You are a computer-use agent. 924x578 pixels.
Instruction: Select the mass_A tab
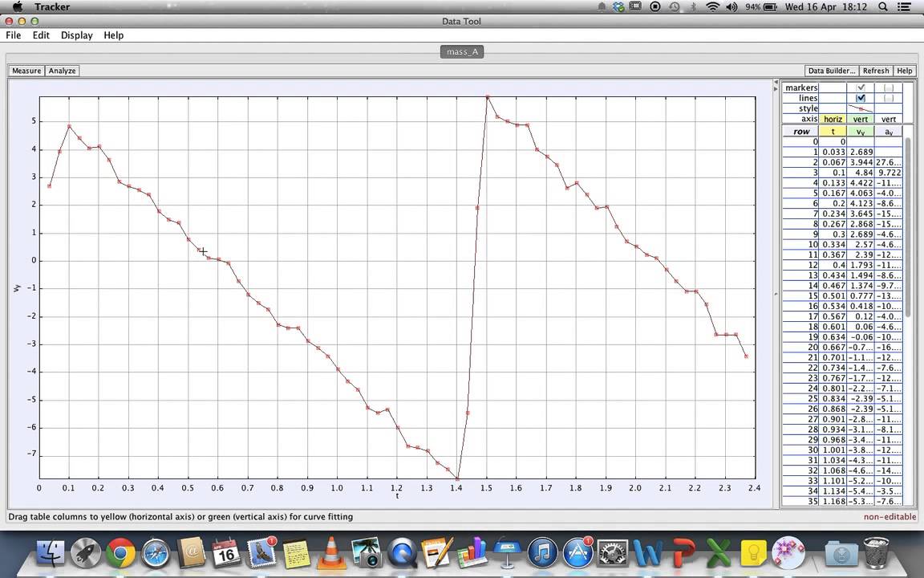462,52
